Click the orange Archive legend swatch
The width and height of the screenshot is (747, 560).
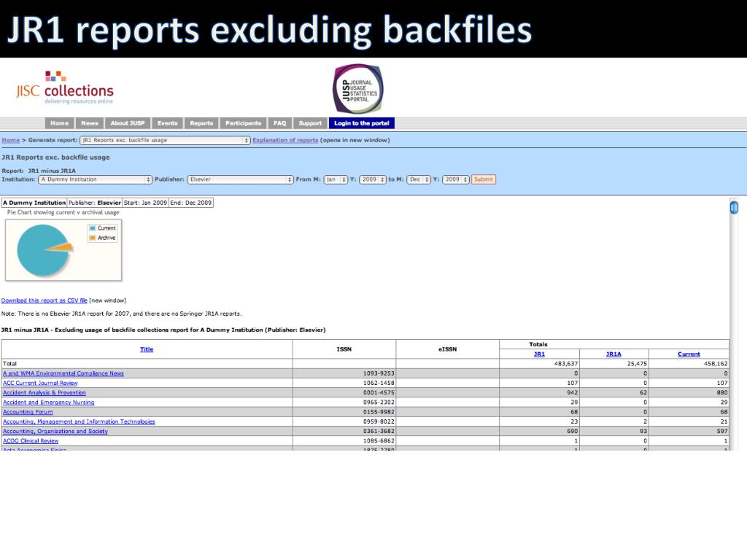[93, 238]
